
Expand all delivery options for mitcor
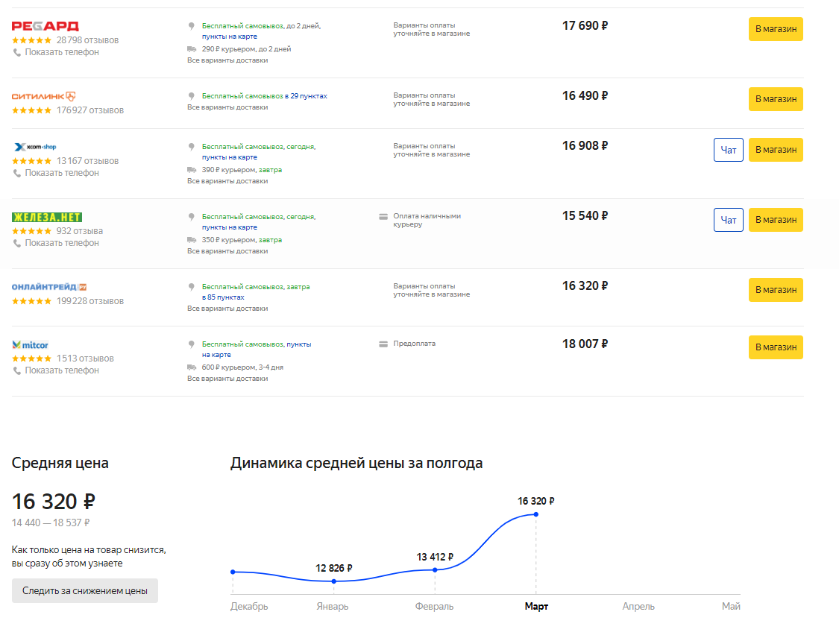coord(227,379)
